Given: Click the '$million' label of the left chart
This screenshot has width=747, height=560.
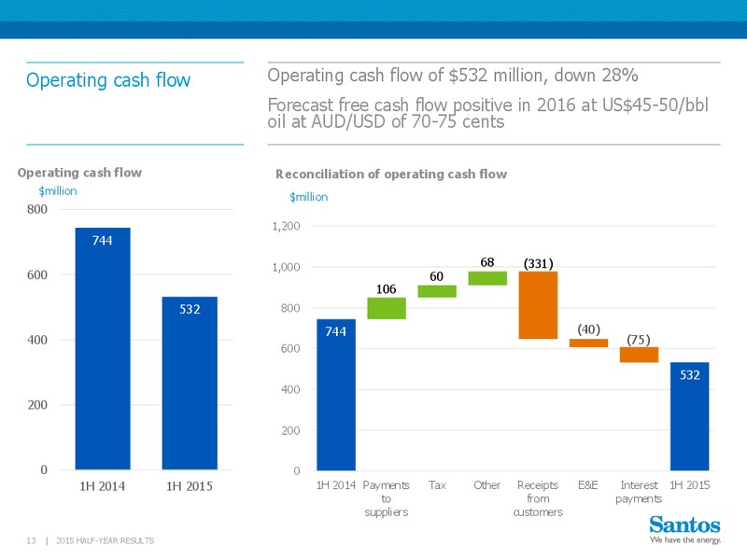Looking at the screenshot, I should point(58,191).
